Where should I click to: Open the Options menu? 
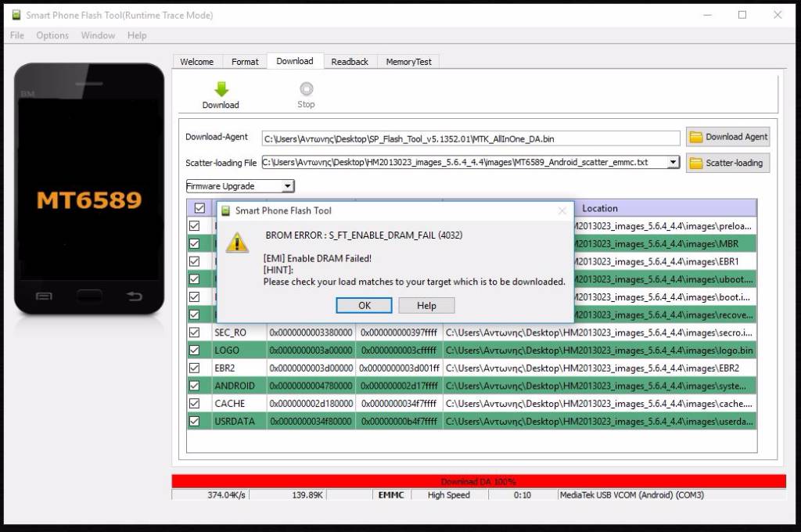(52, 35)
